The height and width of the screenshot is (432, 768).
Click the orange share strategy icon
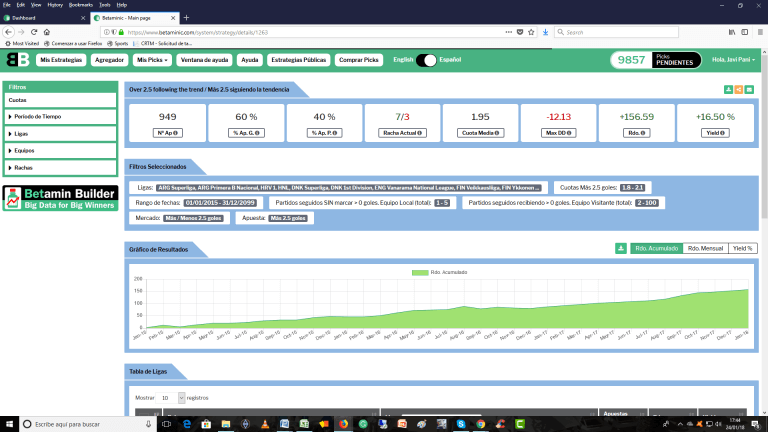738,90
